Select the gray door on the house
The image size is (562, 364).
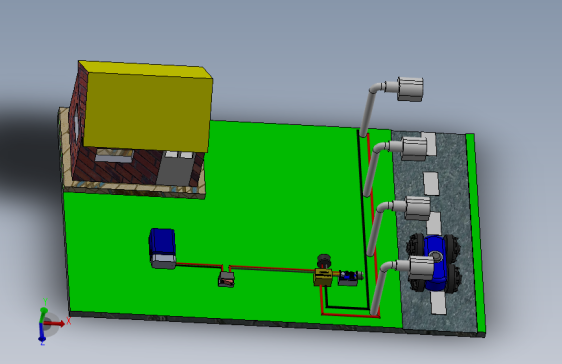[x=177, y=167]
